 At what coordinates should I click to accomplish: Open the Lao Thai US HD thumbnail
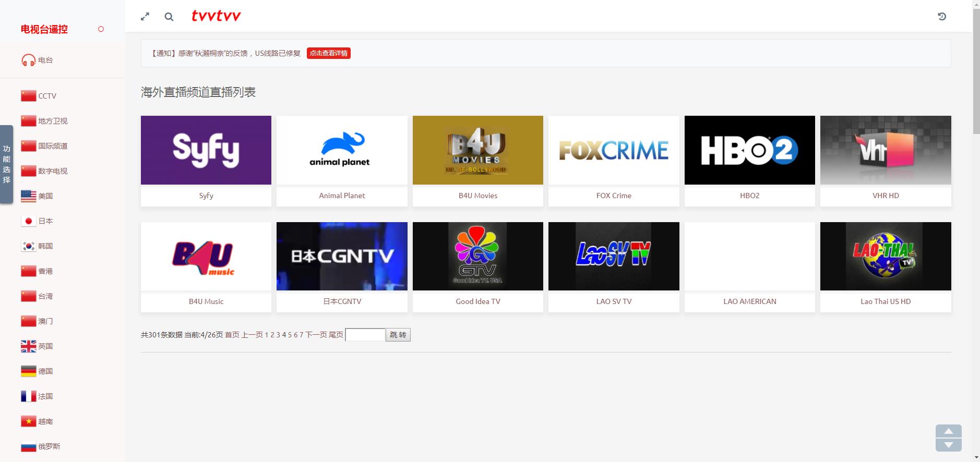point(886,256)
